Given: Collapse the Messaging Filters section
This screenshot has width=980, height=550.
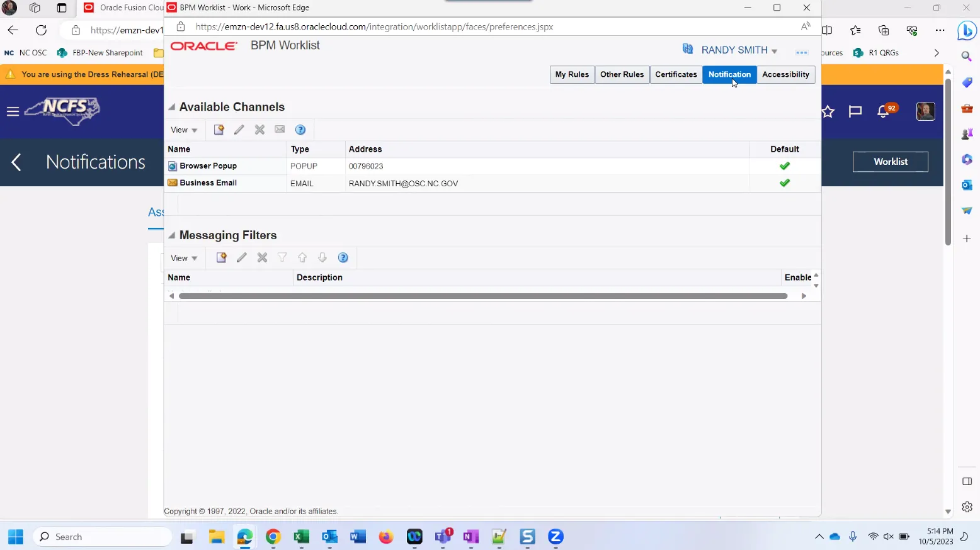Looking at the screenshot, I should tap(171, 235).
